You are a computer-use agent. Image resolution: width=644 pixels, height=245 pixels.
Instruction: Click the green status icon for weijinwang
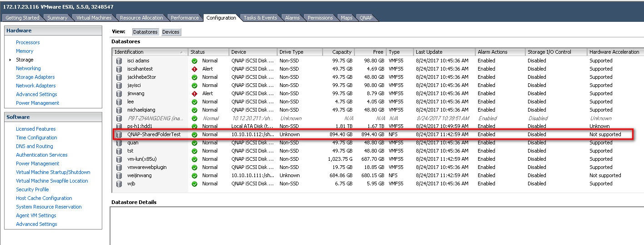click(195, 175)
